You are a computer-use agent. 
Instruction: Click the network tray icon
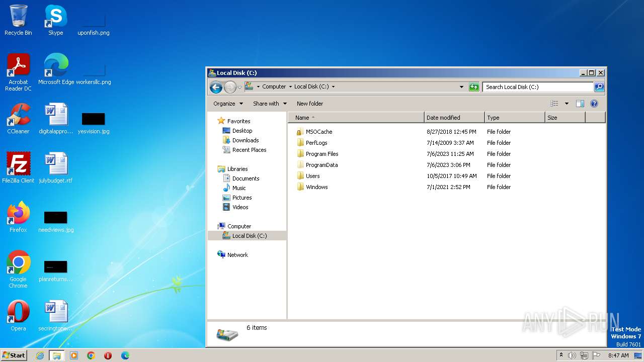click(584, 355)
